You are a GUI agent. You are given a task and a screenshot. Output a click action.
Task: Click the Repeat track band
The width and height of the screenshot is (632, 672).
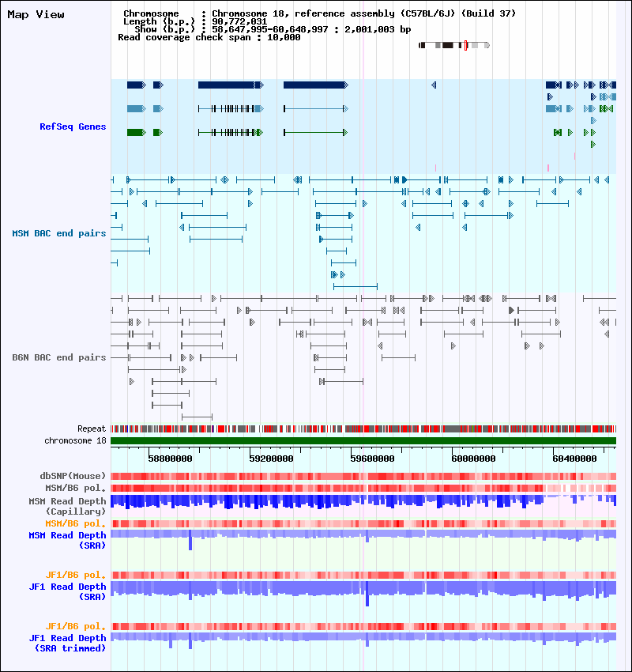363,428
